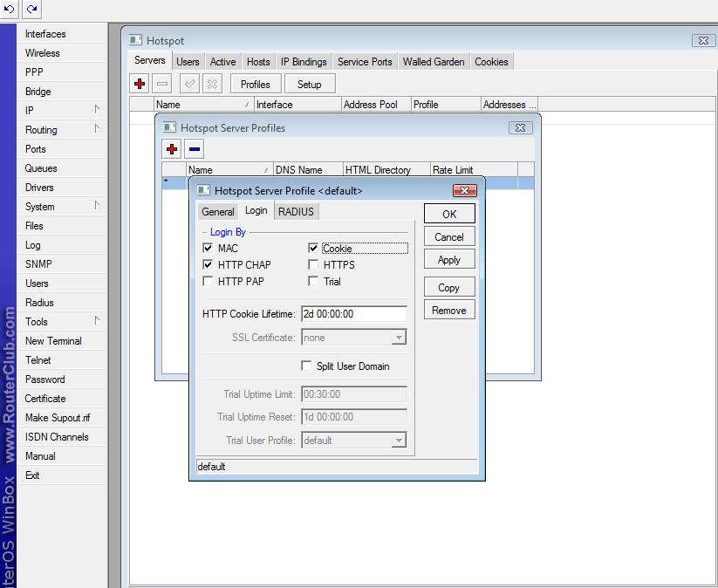Viewport: 718px width, 588px height.
Task: Switch to the General tab
Action: click(x=218, y=212)
